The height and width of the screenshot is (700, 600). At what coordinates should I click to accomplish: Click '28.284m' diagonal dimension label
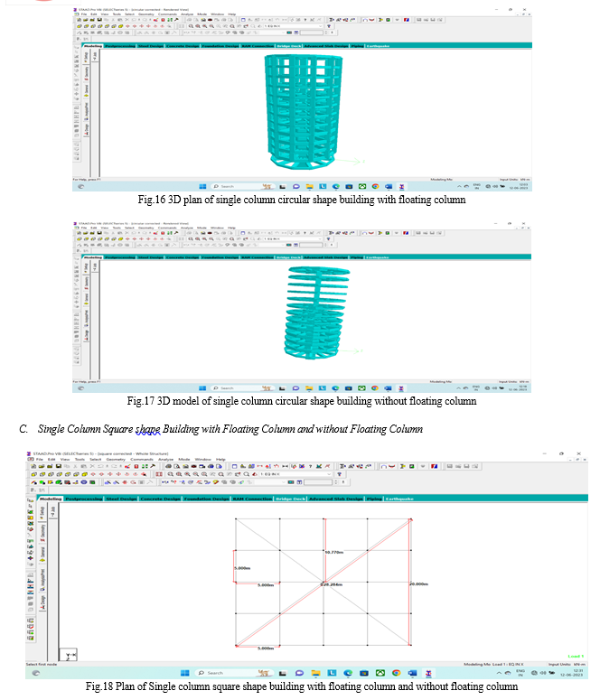coord(332,584)
